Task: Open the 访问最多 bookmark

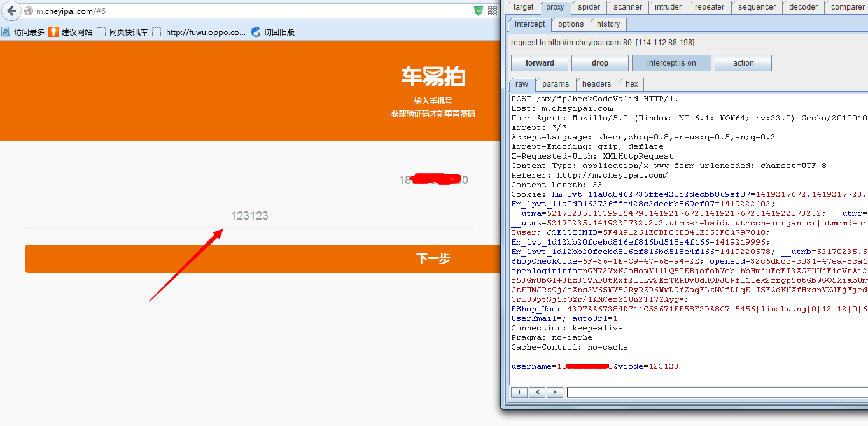Action: [23, 32]
